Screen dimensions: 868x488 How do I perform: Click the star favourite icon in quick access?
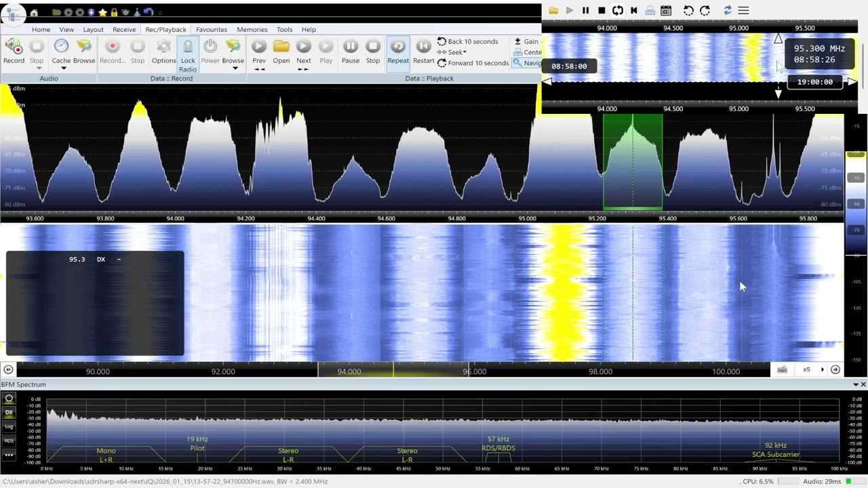pos(102,12)
